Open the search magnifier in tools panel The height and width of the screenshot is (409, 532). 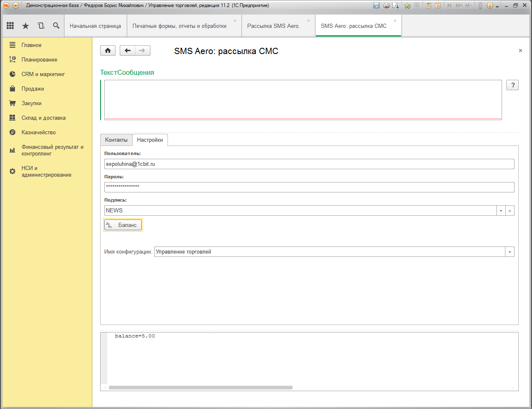tap(56, 26)
